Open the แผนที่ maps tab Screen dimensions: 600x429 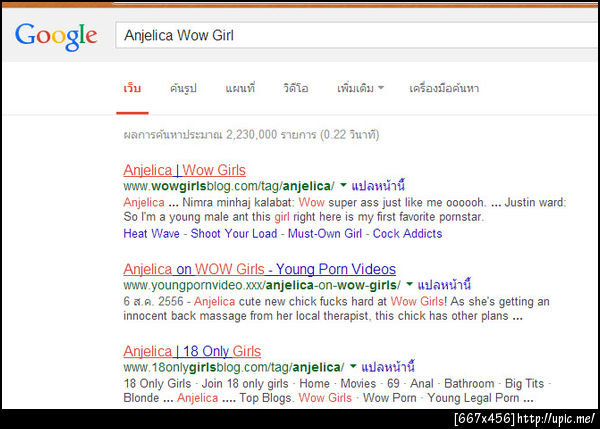[x=240, y=88]
